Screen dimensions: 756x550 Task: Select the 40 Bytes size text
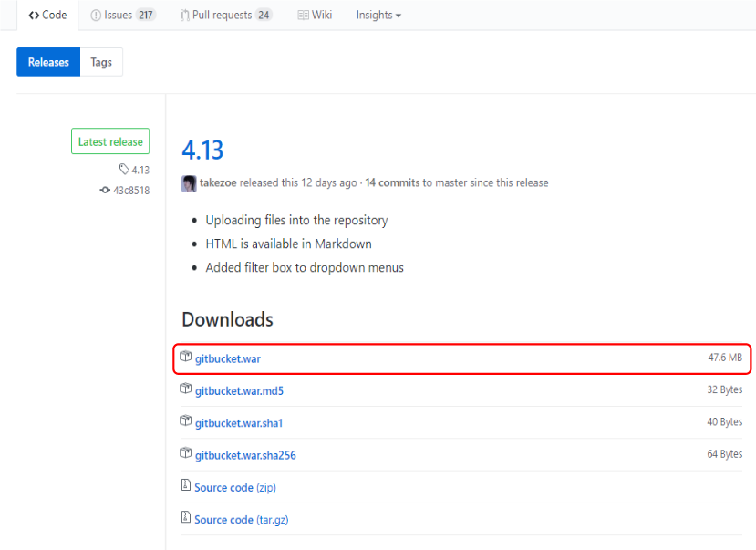pyautogui.click(x=725, y=422)
